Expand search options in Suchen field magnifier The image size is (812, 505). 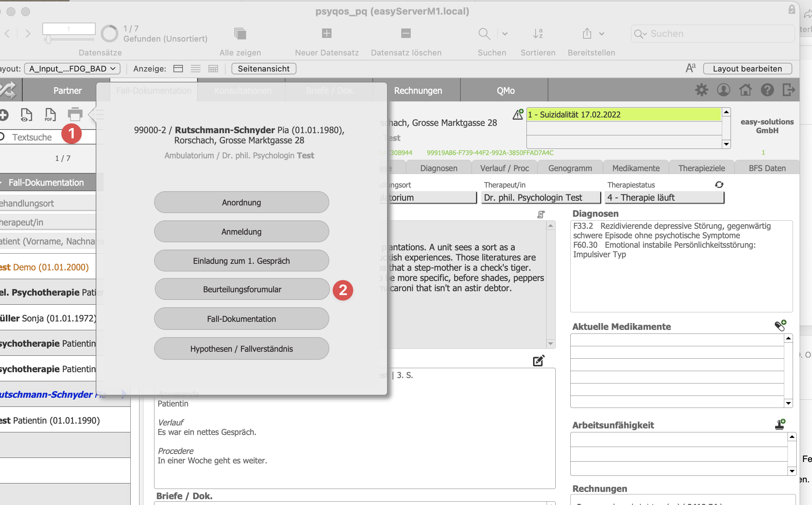click(640, 34)
